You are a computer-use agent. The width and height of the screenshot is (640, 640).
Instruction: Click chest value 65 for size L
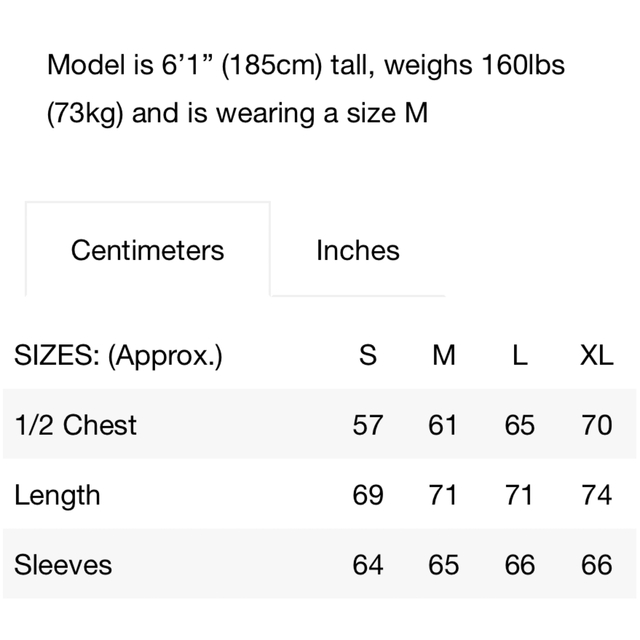pos(520,425)
